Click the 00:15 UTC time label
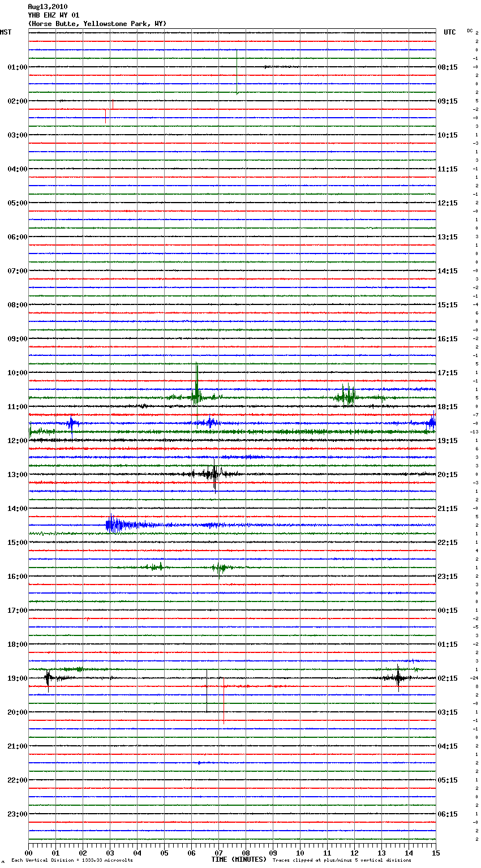 (448, 611)
